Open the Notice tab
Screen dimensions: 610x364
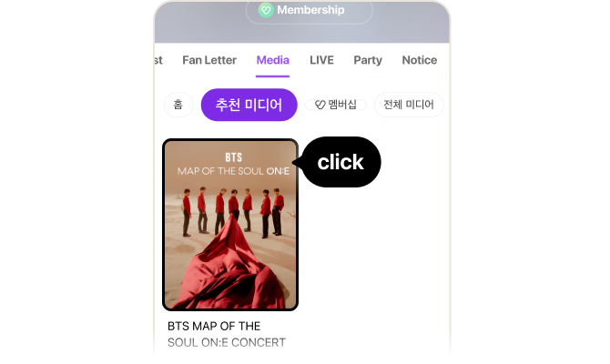420,60
